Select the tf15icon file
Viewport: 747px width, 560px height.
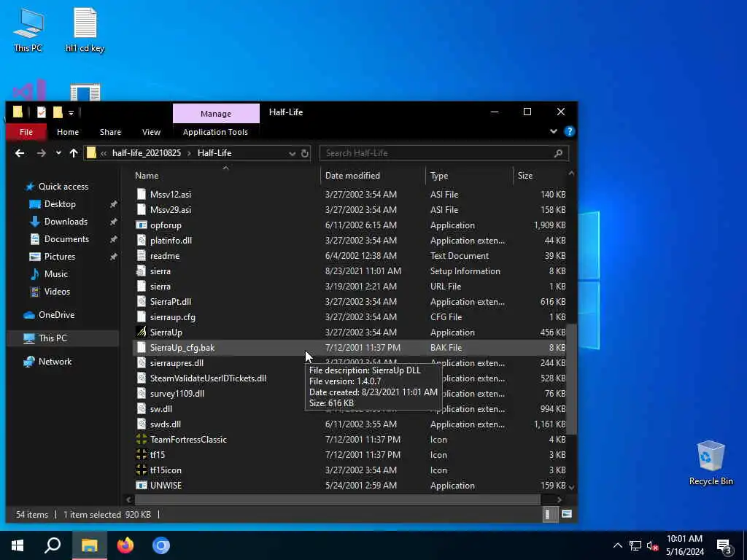pos(166,470)
